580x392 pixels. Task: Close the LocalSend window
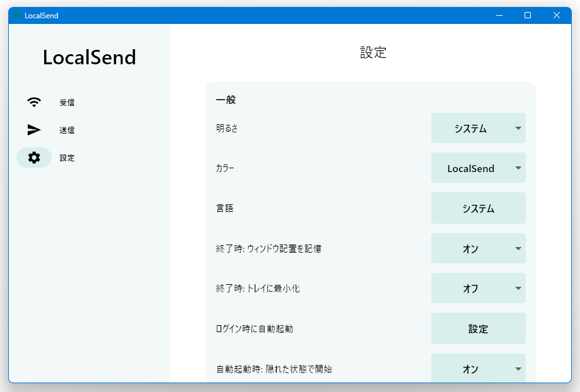pyautogui.click(x=557, y=15)
